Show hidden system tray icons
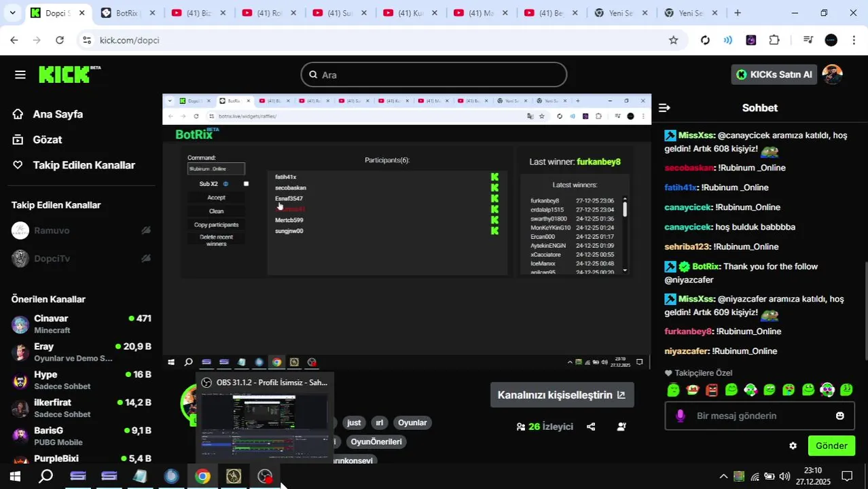The height and width of the screenshot is (489, 868). [723, 476]
